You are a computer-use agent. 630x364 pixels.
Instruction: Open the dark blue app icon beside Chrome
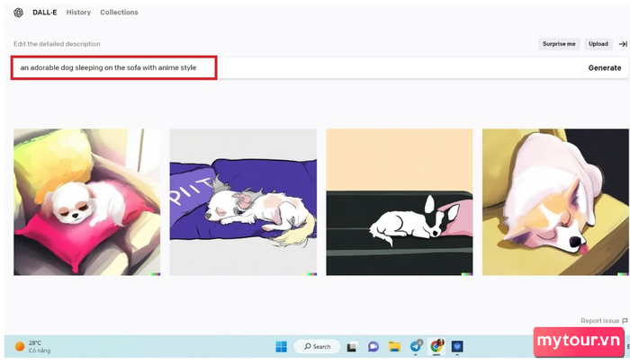coord(457,346)
